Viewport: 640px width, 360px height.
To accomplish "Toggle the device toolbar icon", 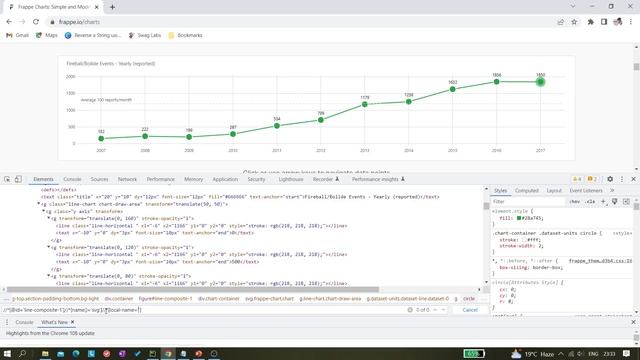I will pos(18,179).
